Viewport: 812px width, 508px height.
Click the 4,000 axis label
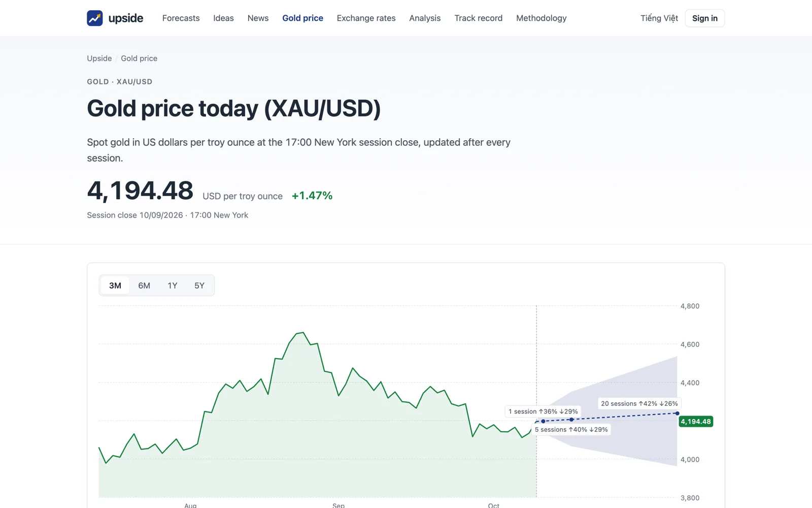click(690, 459)
